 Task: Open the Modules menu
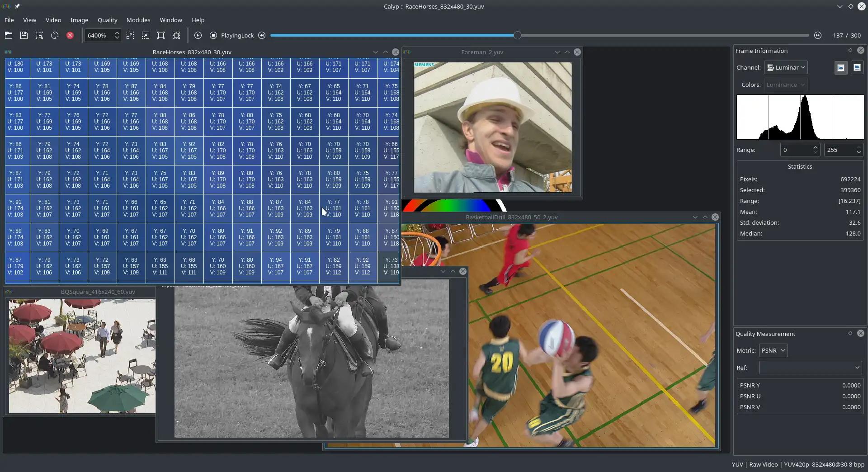pos(138,20)
